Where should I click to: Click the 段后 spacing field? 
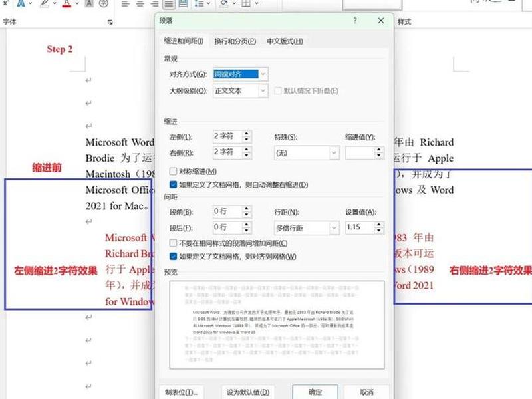[227, 227]
